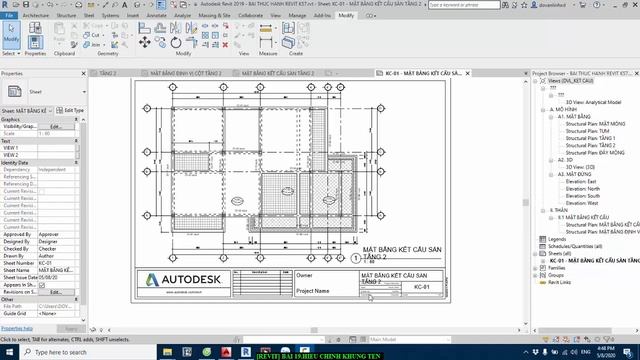Open the Massing & Site ribbon tab

coord(214,16)
